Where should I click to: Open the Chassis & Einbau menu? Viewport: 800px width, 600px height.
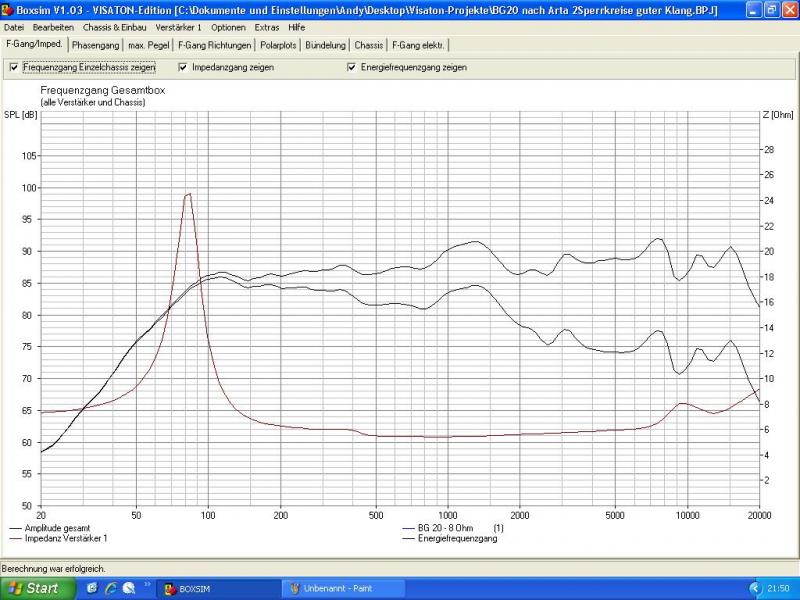pyautogui.click(x=115, y=27)
